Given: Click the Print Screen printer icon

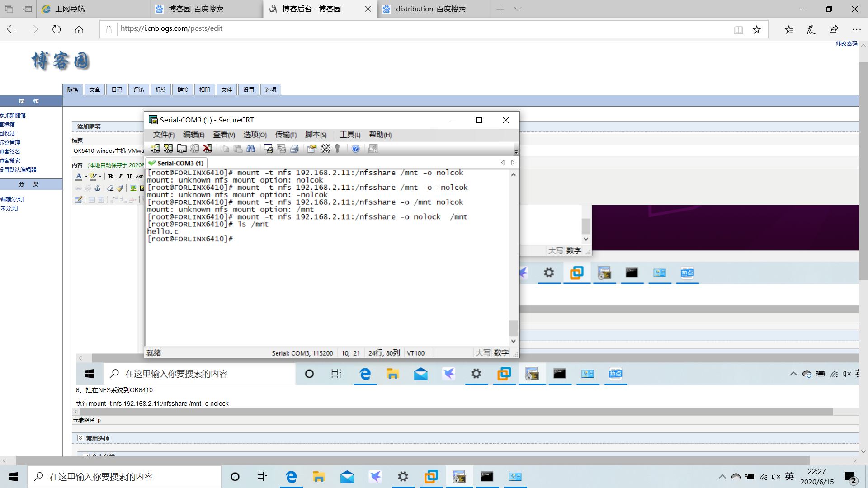Looking at the screenshot, I should click(268, 149).
